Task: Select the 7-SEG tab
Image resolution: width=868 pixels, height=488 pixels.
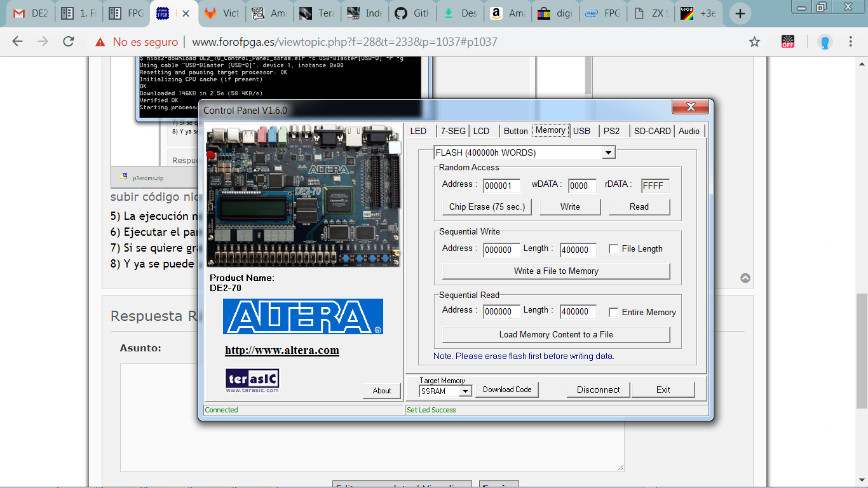Action: (x=453, y=131)
